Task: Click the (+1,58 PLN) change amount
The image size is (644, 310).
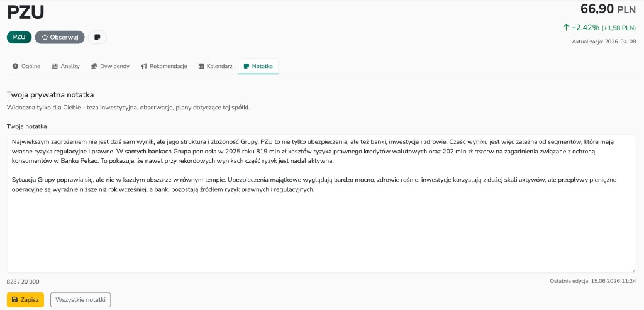Action: click(619, 28)
